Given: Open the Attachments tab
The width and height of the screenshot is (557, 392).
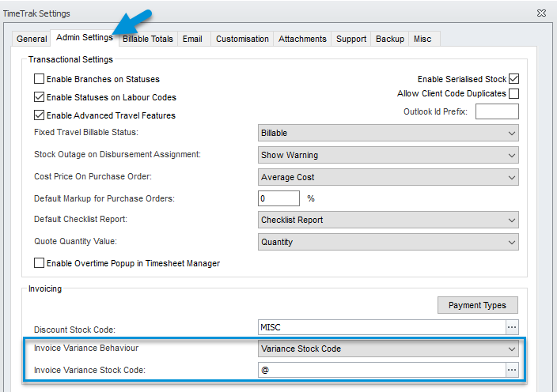Looking at the screenshot, I should [x=302, y=39].
